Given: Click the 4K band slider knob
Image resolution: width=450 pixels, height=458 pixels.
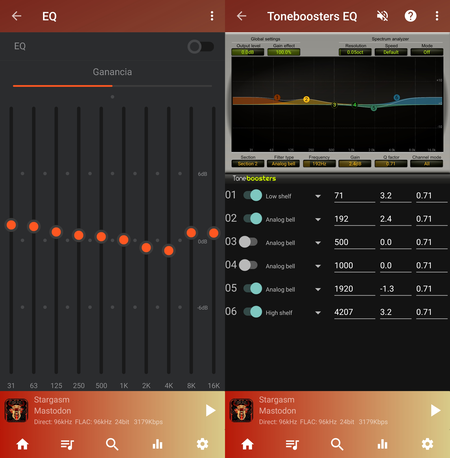Looking at the screenshot, I should (169, 250).
